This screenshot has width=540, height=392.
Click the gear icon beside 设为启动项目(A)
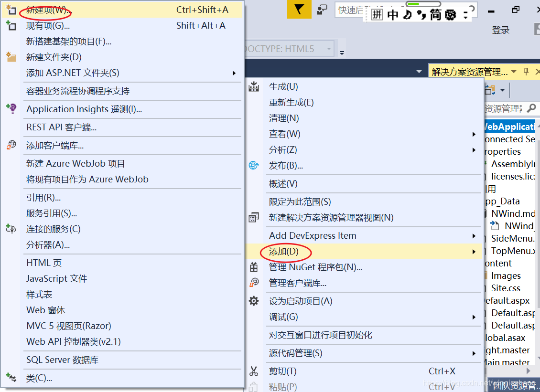point(254,301)
